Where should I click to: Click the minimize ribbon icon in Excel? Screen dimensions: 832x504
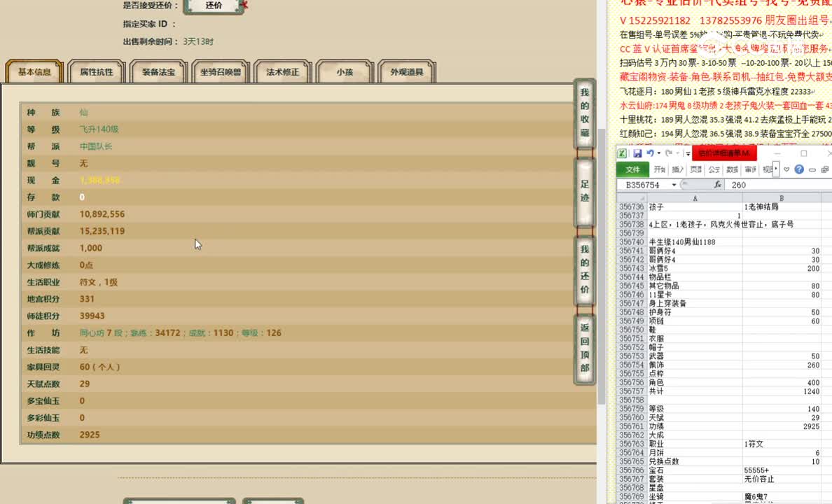pos(812,169)
